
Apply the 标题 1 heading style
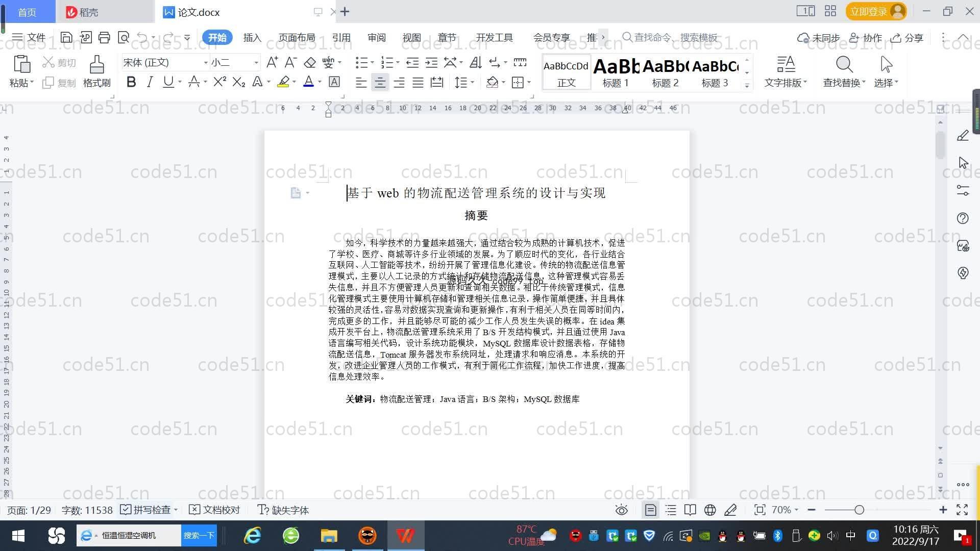(616, 72)
